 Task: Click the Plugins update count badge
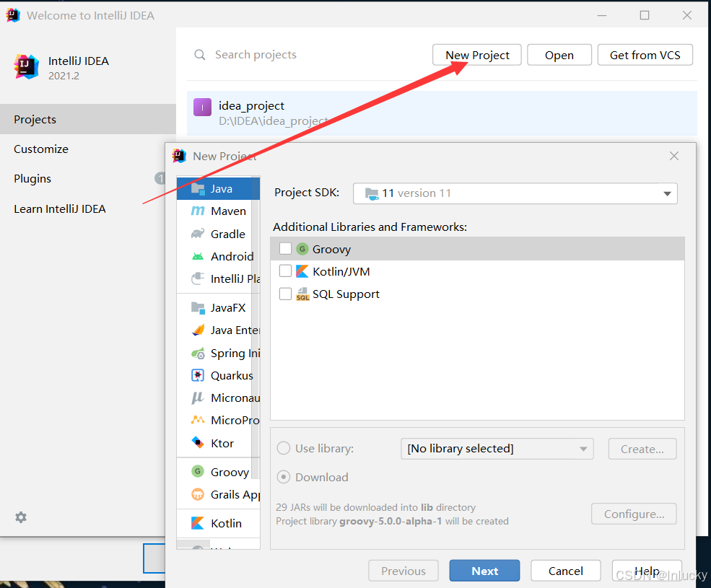[x=160, y=178]
